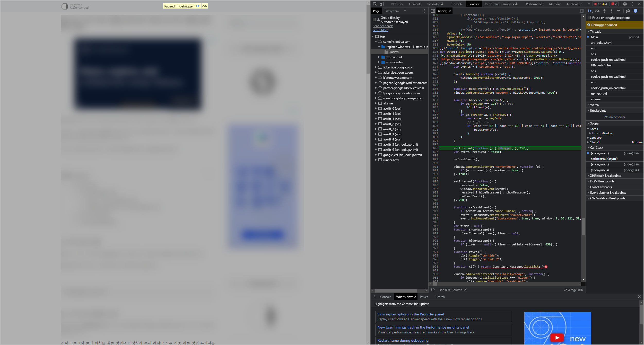644x345 pixels.
Task: Step over next function call
Action: click(597, 11)
